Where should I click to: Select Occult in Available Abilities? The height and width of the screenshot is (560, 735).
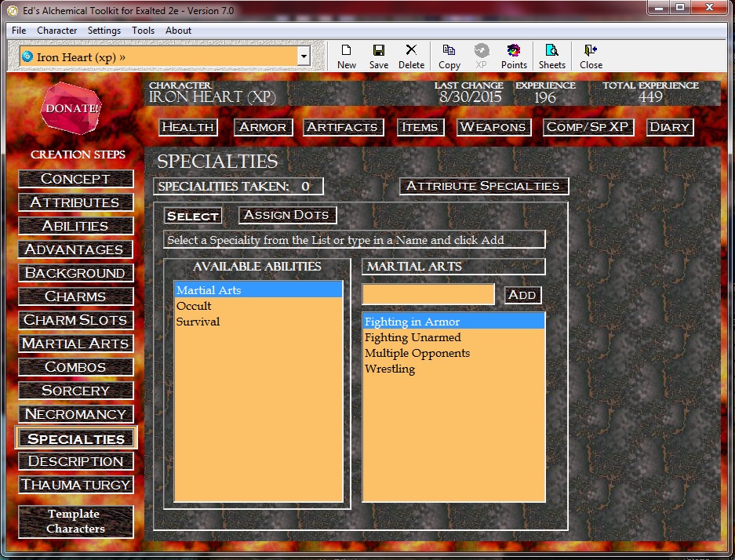[258, 306]
